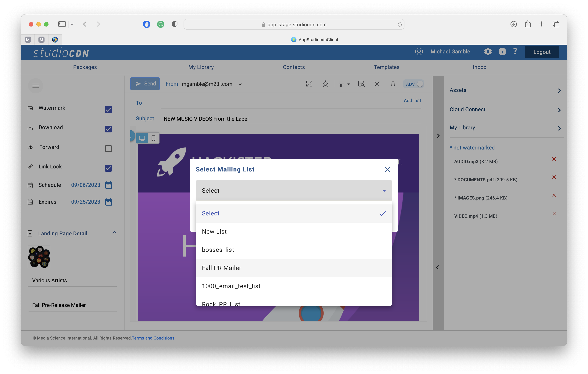Uncheck the Link Lock checkbox

[108, 168]
